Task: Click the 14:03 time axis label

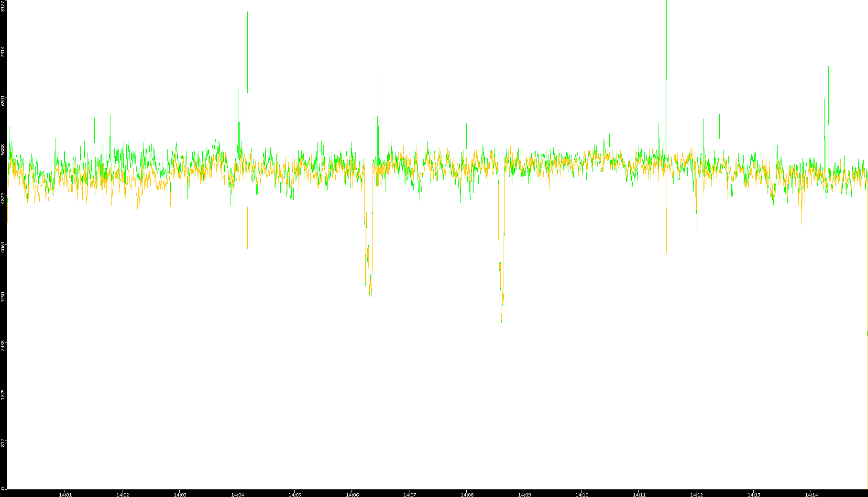Action: pos(180,495)
